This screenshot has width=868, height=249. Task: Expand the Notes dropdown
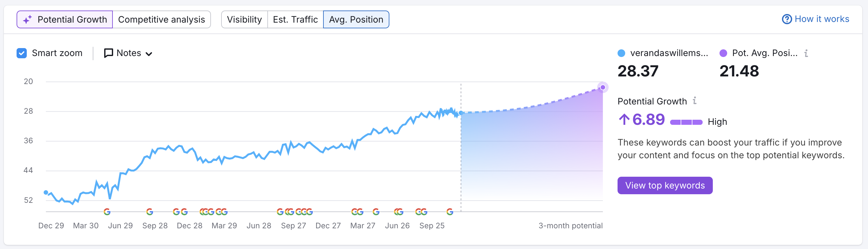click(x=150, y=53)
